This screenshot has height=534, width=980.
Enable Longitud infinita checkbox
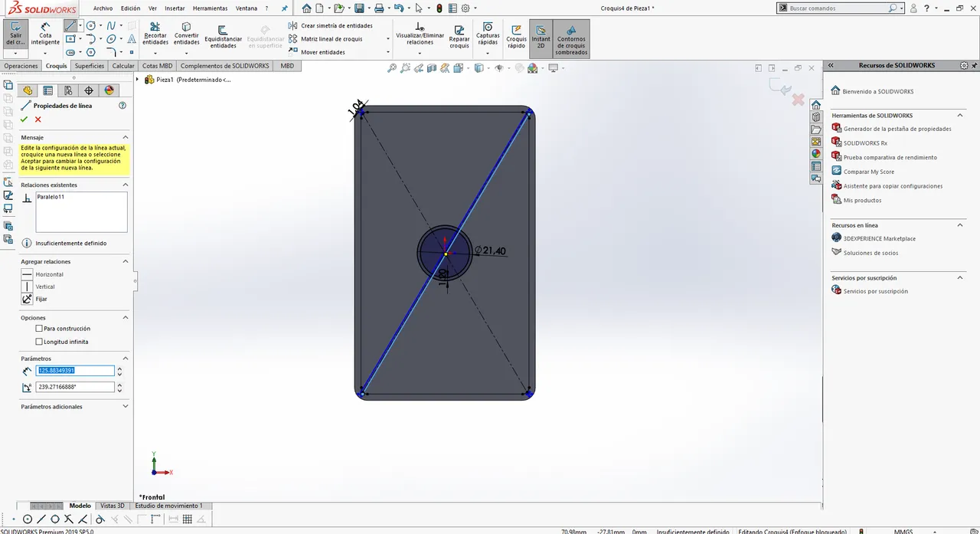[39, 342]
